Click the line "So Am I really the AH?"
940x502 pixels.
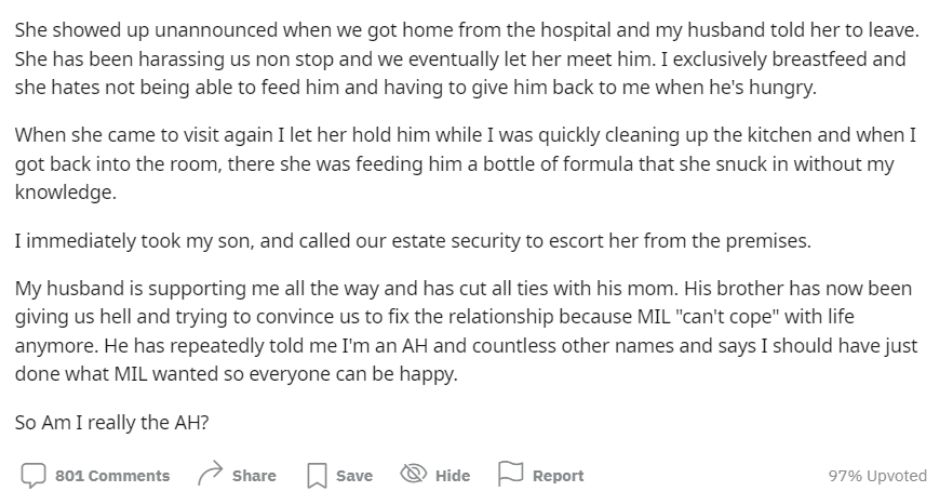(x=112, y=422)
